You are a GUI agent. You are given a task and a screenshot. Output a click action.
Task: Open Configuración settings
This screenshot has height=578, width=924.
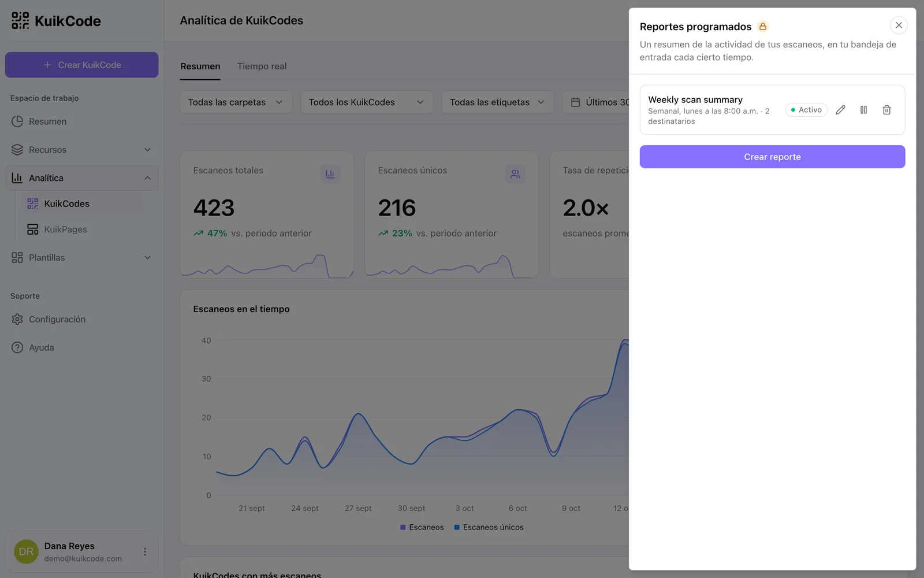(82, 319)
